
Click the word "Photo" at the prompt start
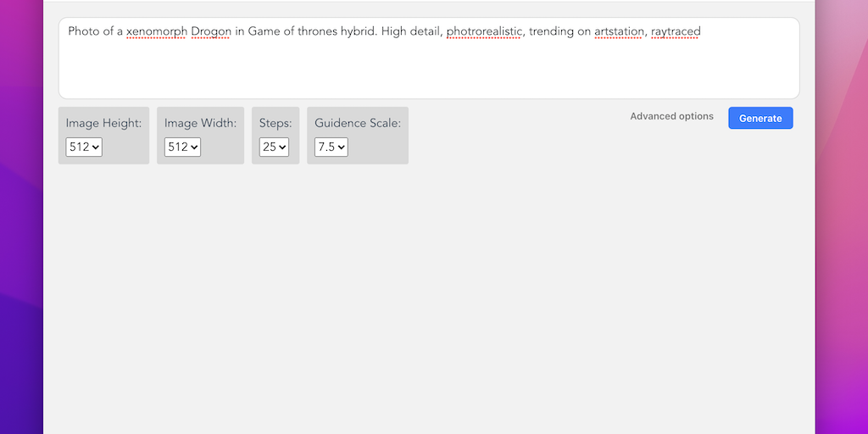(x=83, y=32)
